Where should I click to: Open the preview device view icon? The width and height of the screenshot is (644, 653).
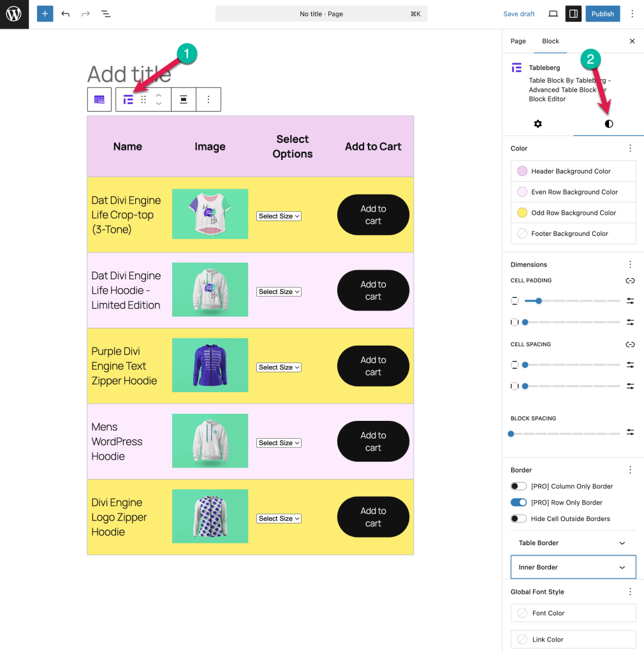[553, 14]
